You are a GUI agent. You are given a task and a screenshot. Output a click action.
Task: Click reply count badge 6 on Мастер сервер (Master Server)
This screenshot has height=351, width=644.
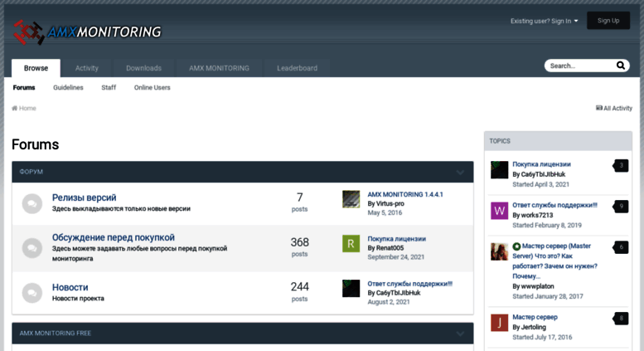click(621, 247)
